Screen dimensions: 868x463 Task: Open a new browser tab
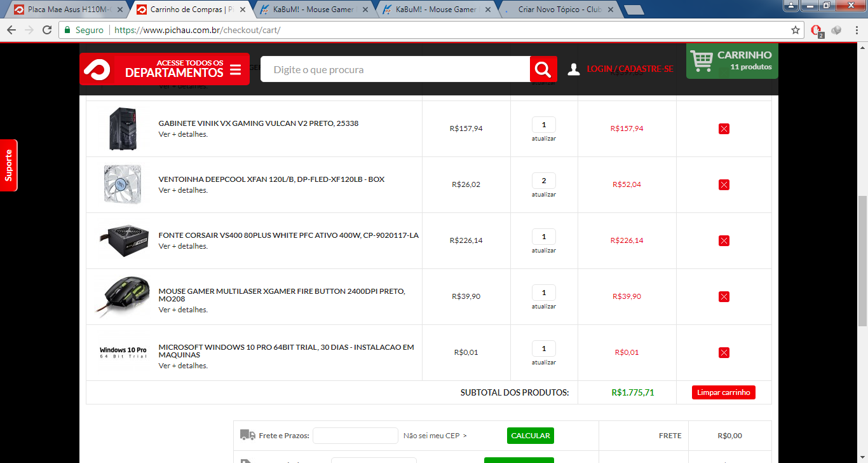click(634, 10)
